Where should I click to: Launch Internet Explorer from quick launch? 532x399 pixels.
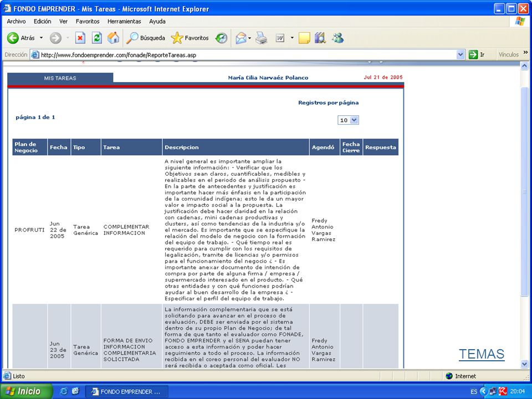(64, 391)
